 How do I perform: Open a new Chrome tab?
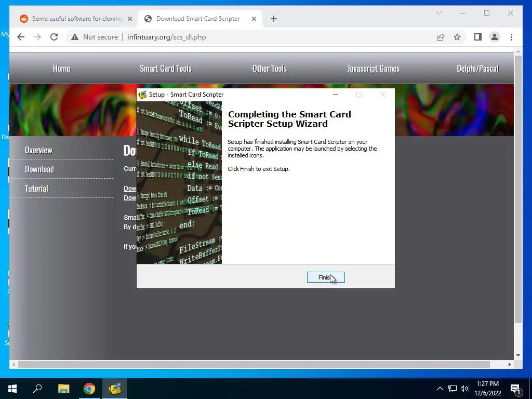[274, 19]
